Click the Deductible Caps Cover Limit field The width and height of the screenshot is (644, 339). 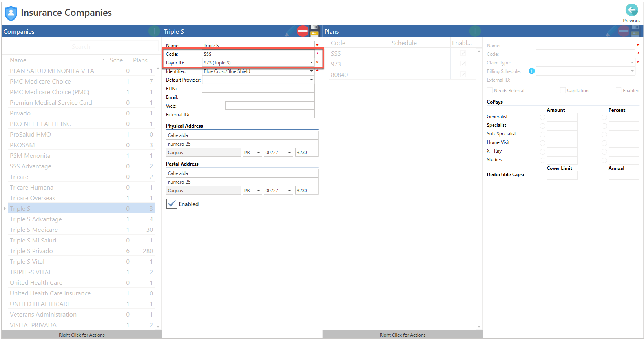click(562, 175)
